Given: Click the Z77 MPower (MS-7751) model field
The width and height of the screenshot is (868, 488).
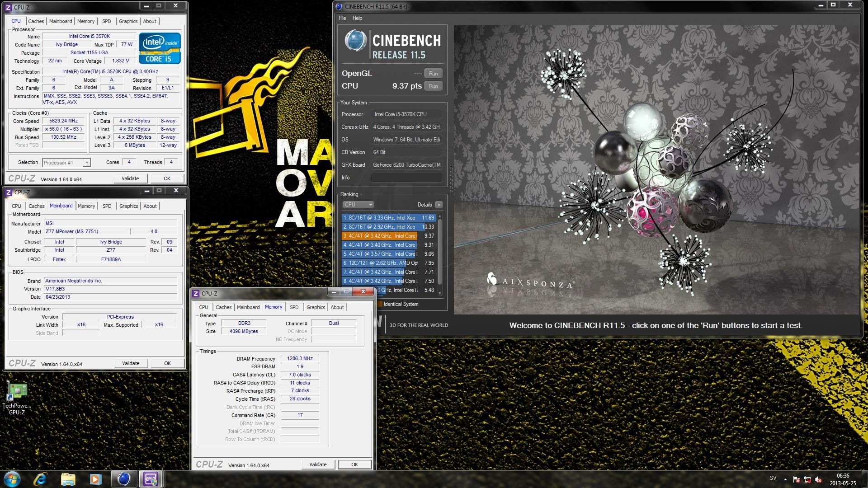Looking at the screenshot, I should [x=86, y=231].
